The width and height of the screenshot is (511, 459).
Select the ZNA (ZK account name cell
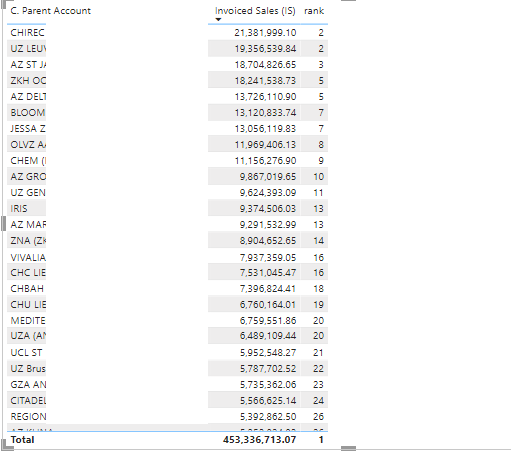click(x=28, y=241)
